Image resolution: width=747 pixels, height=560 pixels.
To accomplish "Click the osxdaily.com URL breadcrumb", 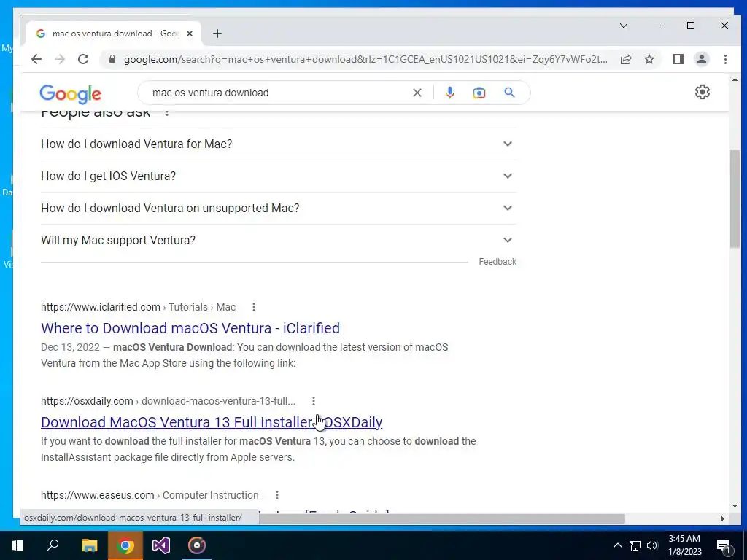I will point(168,401).
